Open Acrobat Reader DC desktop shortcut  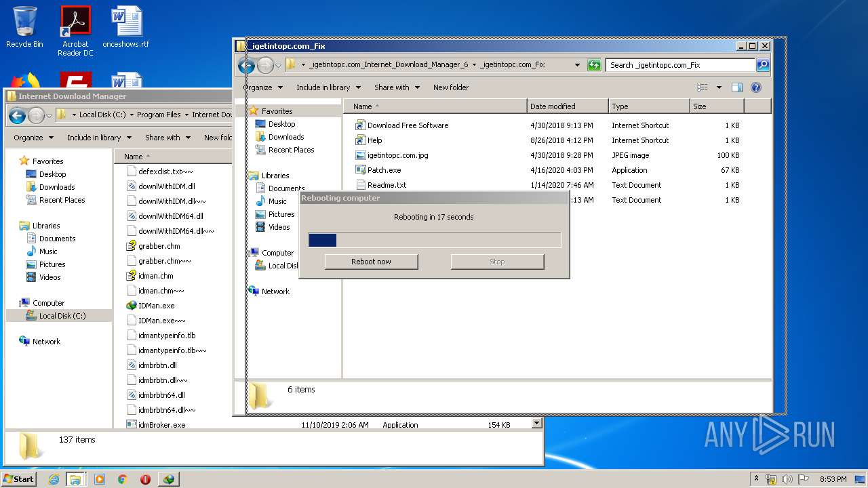click(75, 31)
